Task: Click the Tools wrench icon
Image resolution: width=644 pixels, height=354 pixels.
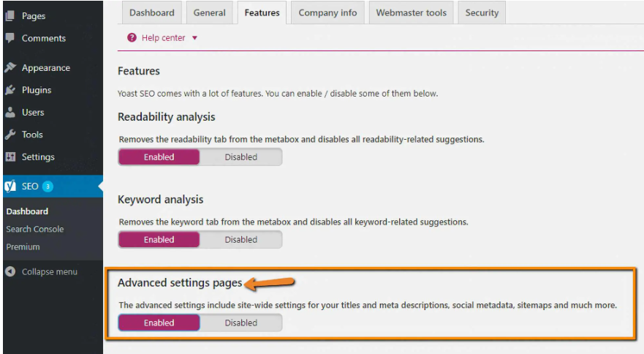Action: coord(10,134)
